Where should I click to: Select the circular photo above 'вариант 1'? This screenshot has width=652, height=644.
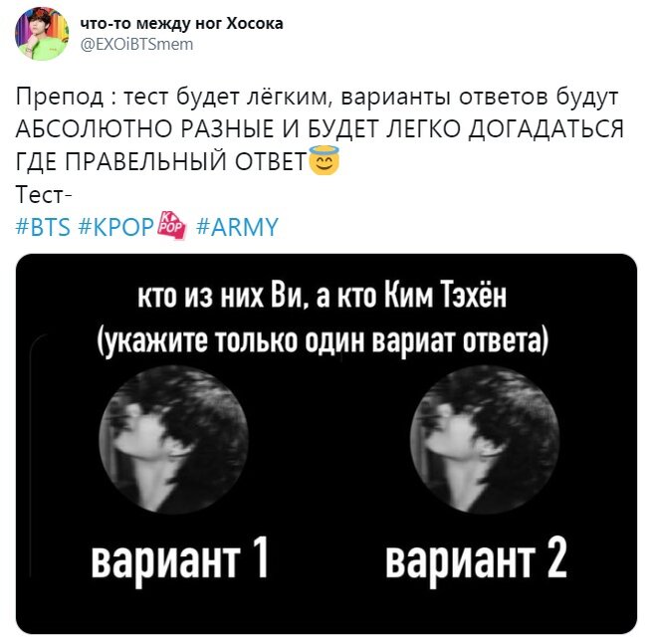pyautogui.click(x=173, y=439)
